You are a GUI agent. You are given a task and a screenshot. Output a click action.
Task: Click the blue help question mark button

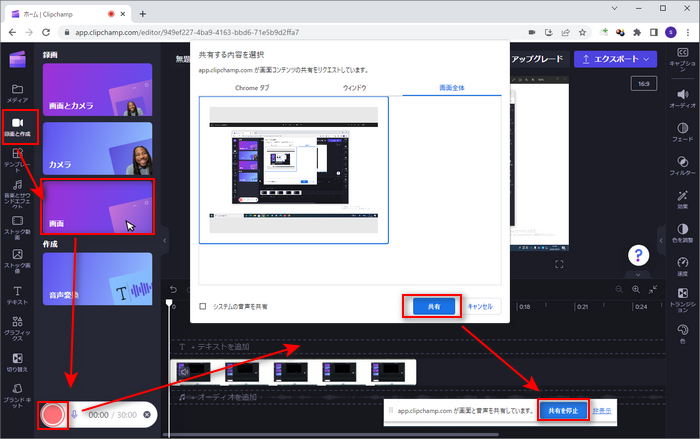tap(641, 256)
